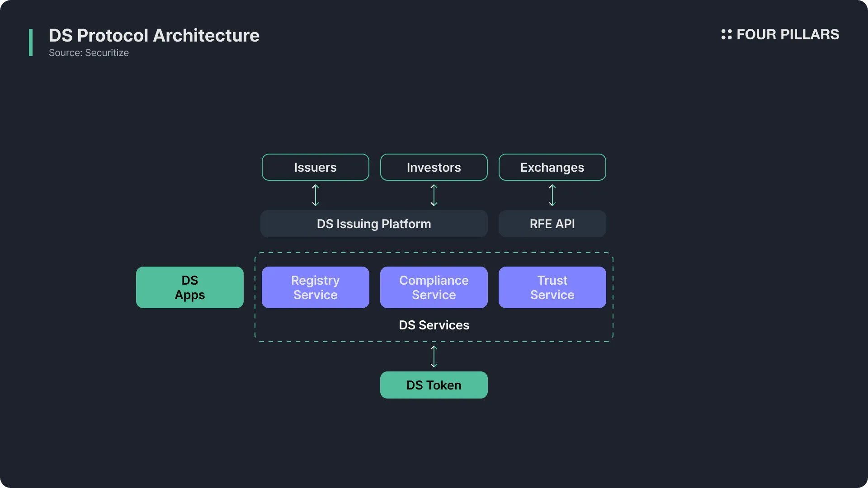
Task: Click the Source: Securitize caption
Action: (89, 53)
